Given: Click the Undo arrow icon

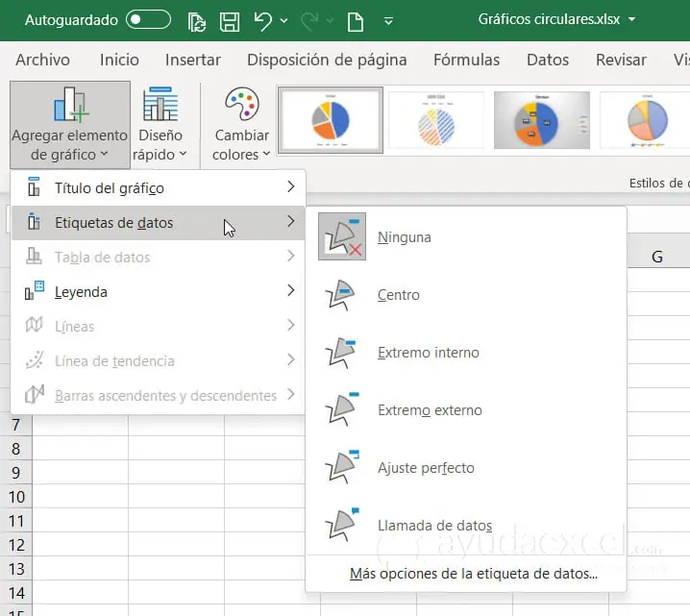Looking at the screenshot, I should tap(263, 21).
